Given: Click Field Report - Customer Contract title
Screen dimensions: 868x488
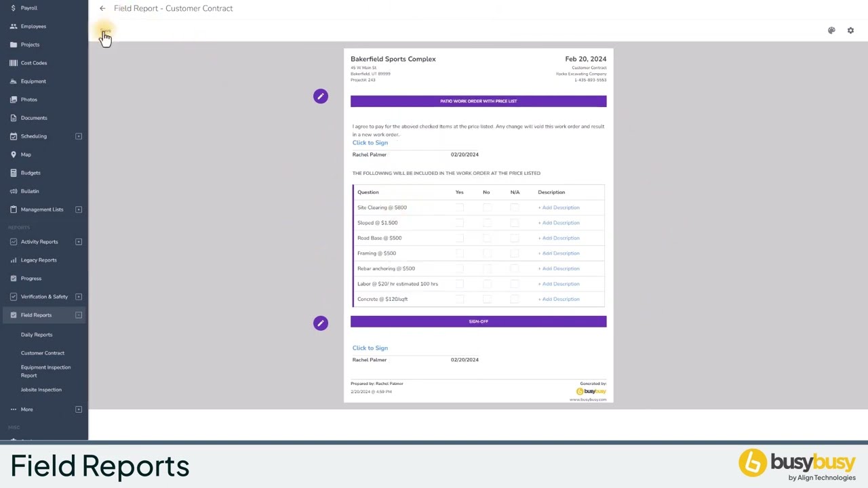Looking at the screenshot, I should [x=174, y=9].
